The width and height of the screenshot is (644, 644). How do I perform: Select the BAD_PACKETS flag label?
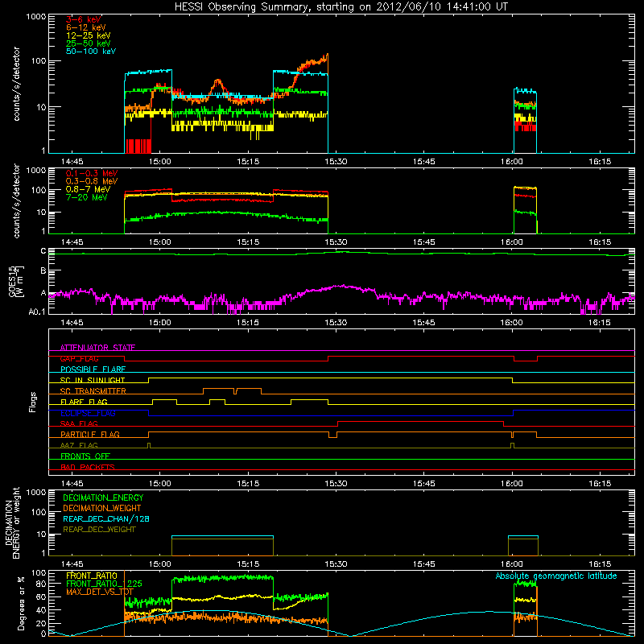point(88,467)
